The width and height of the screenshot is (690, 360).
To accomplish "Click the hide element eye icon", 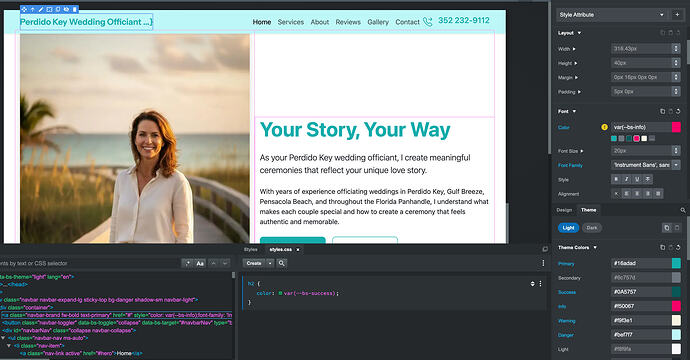I will (66, 9).
